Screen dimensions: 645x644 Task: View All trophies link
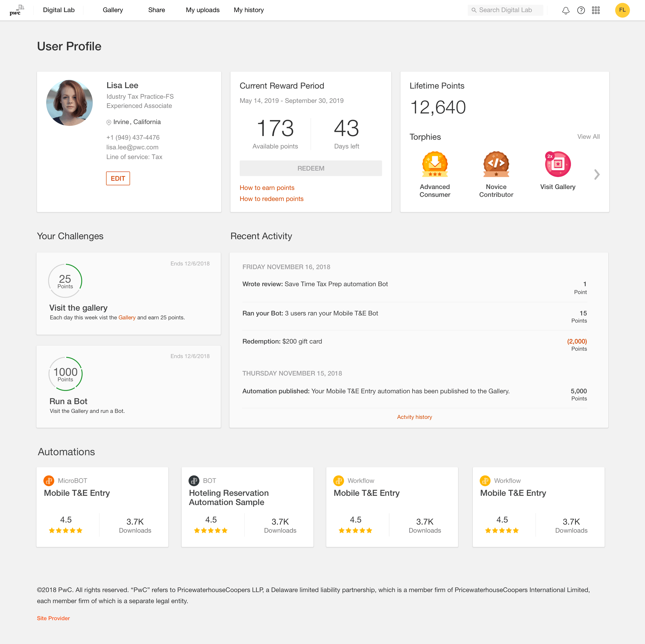[x=588, y=136]
